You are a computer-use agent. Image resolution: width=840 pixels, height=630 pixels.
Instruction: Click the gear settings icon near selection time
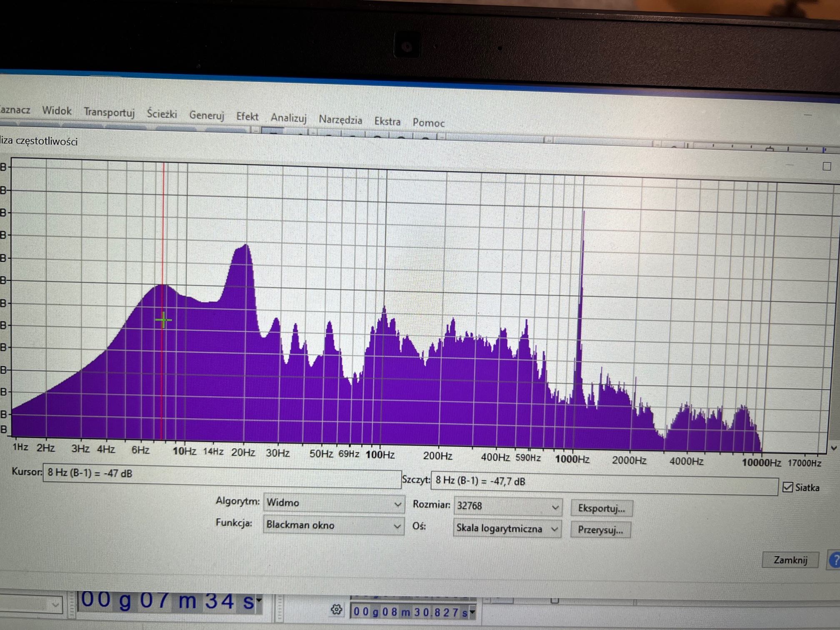click(x=336, y=610)
